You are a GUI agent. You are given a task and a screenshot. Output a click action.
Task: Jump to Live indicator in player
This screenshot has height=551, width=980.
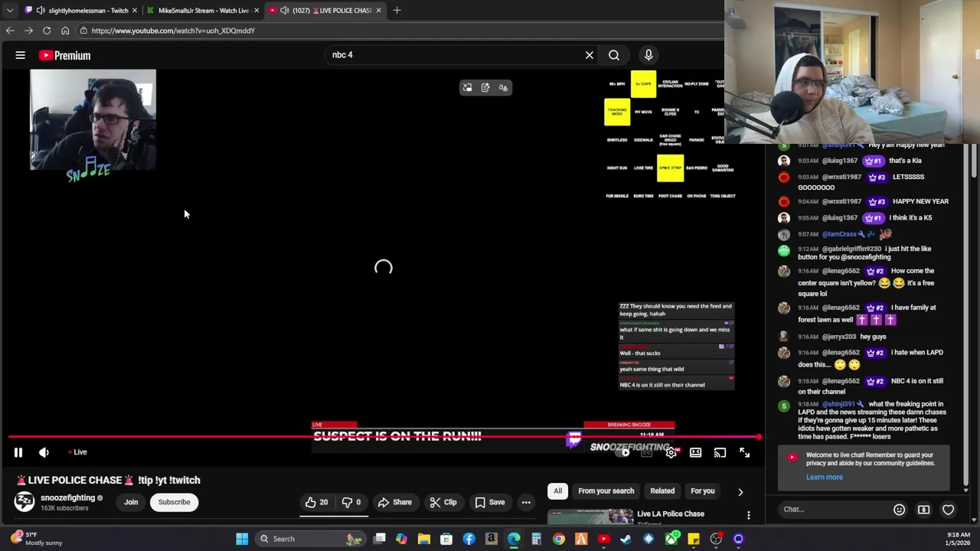[x=77, y=452]
